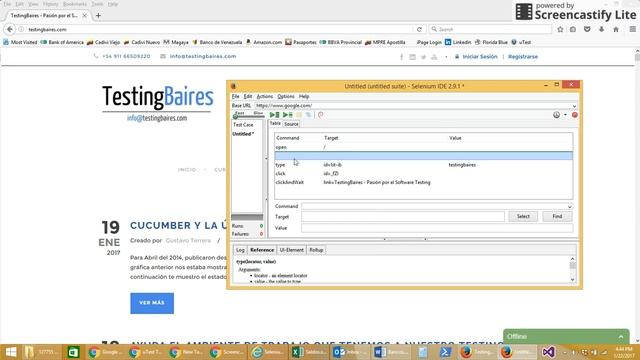Click the Value input field

tap(437, 228)
